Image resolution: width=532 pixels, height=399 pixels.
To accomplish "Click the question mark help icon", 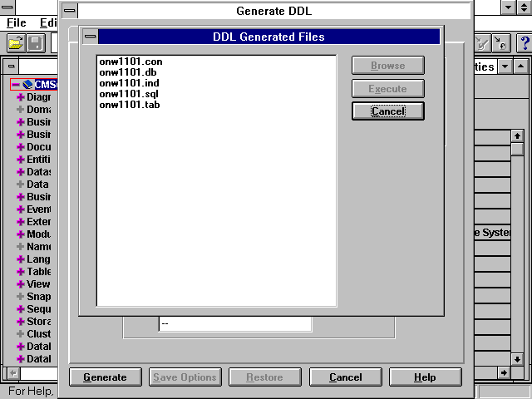I will click(x=524, y=42).
